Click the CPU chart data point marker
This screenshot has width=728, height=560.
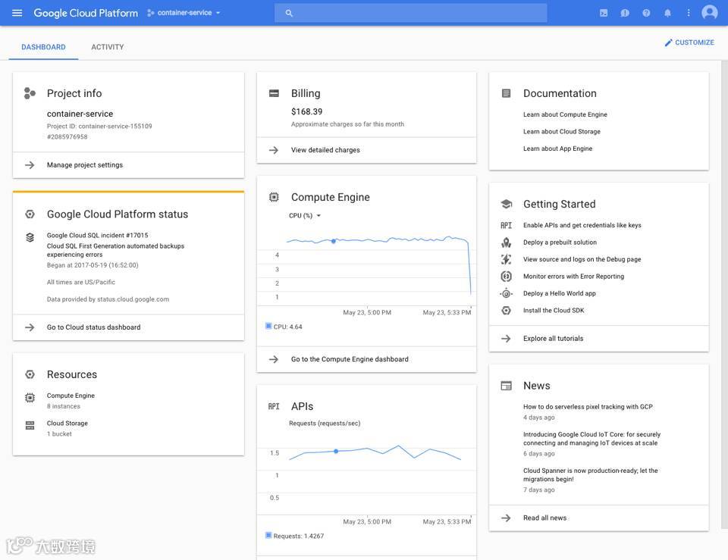click(334, 241)
